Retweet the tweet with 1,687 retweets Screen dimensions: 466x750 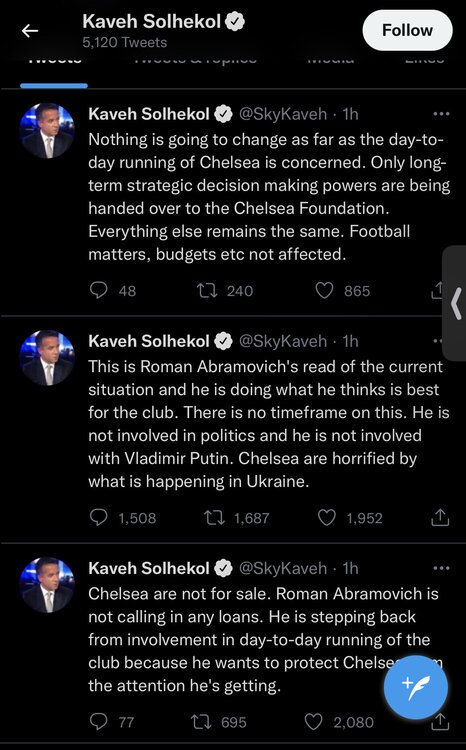coord(214,518)
